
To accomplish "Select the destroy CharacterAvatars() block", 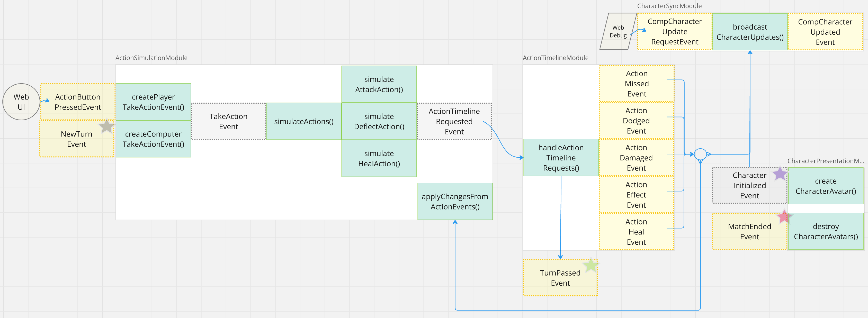I will point(826,231).
